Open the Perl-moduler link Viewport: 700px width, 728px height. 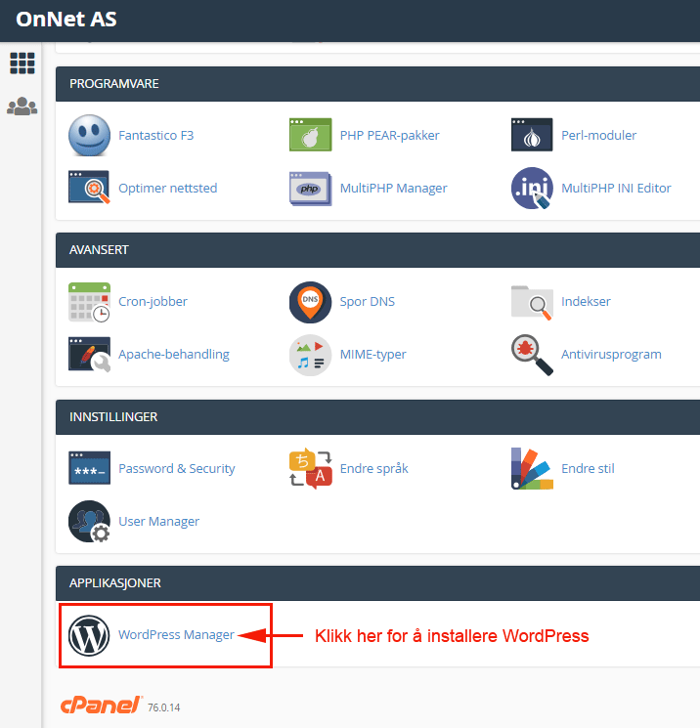coord(598,135)
